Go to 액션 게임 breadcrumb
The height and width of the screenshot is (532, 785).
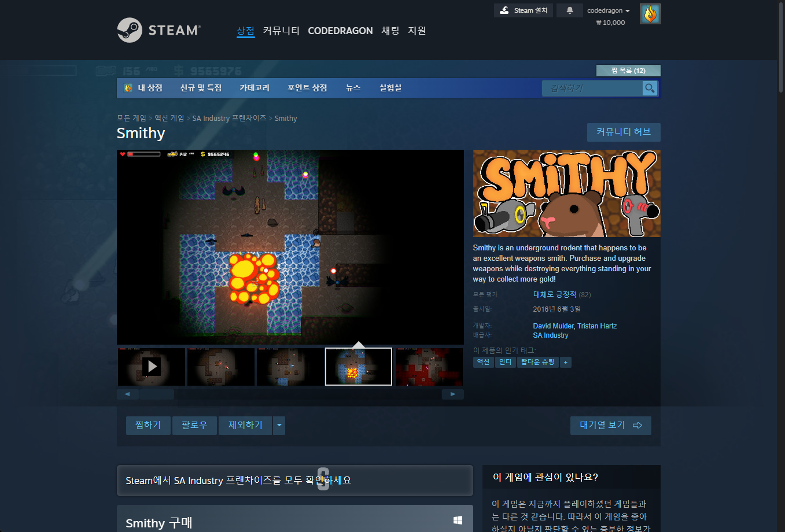click(x=169, y=118)
